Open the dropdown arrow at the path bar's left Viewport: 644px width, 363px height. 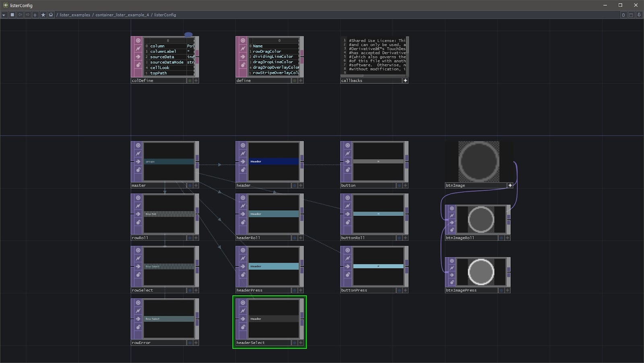(4, 15)
